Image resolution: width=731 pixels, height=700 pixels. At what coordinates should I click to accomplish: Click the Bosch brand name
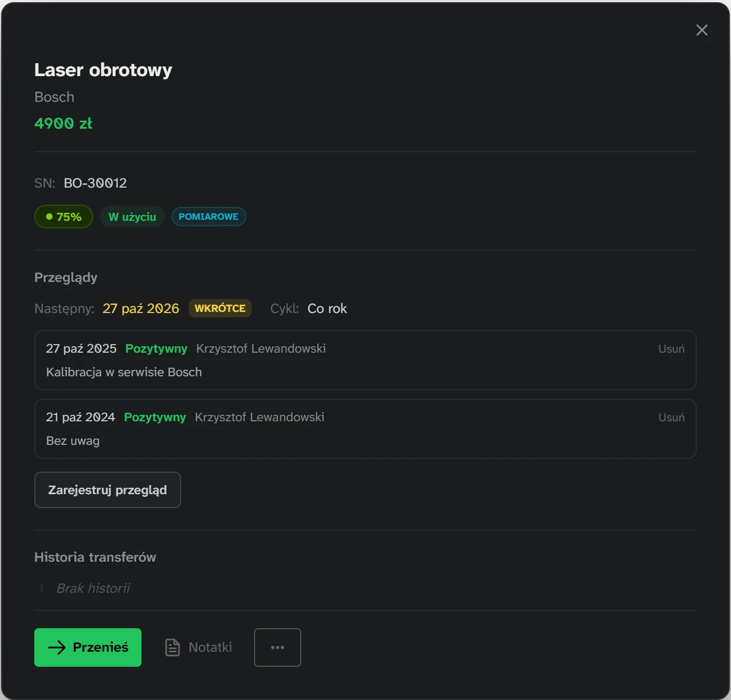[x=54, y=97]
